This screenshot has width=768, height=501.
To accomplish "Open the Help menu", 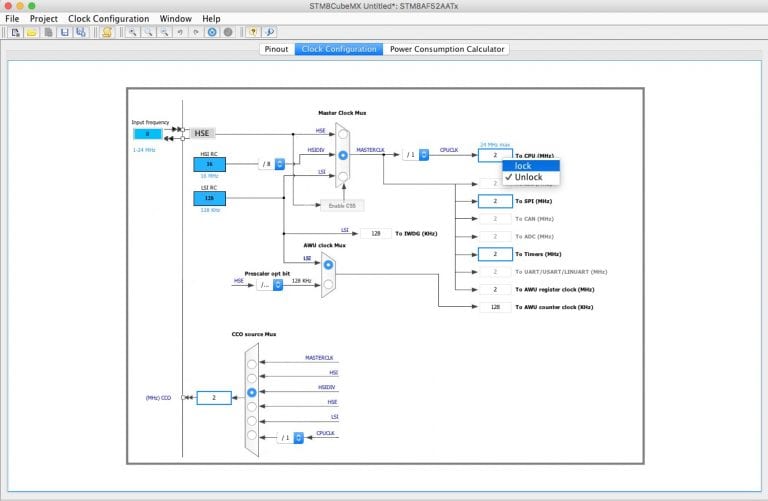I will pos(211,19).
